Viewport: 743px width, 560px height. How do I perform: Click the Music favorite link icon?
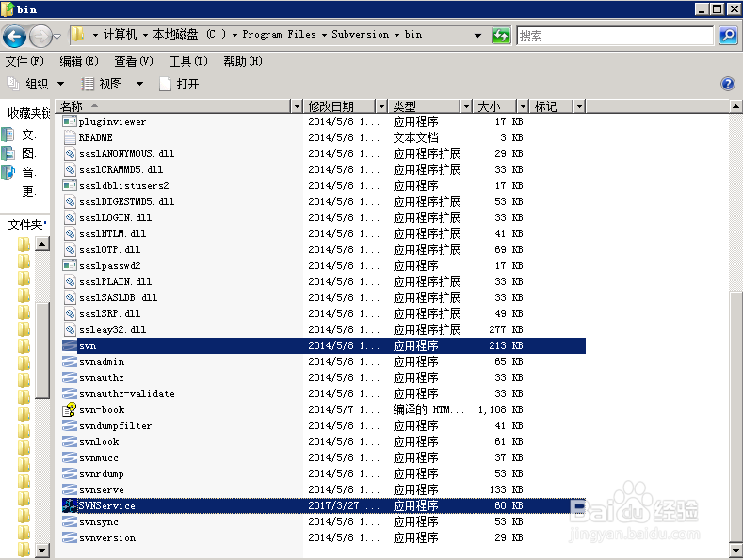[x=8, y=172]
